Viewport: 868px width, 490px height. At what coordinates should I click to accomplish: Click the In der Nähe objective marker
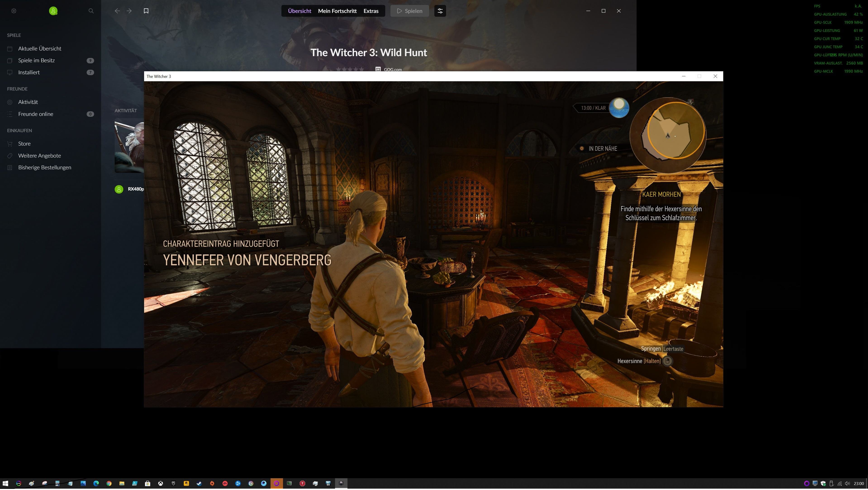pyautogui.click(x=599, y=149)
